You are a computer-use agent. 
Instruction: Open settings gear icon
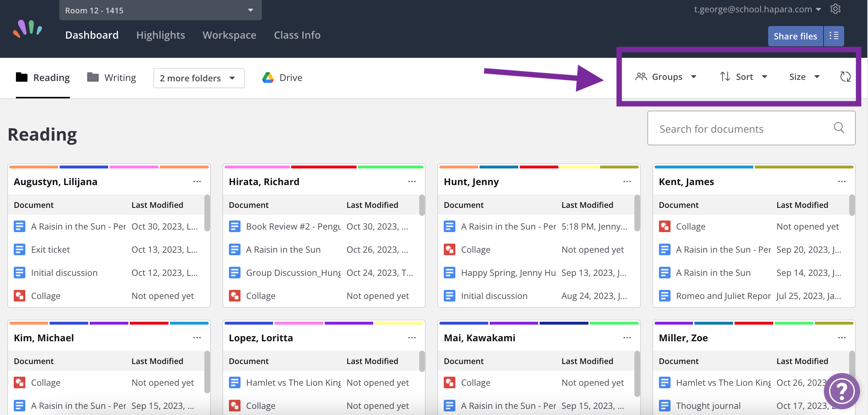click(835, 9)
